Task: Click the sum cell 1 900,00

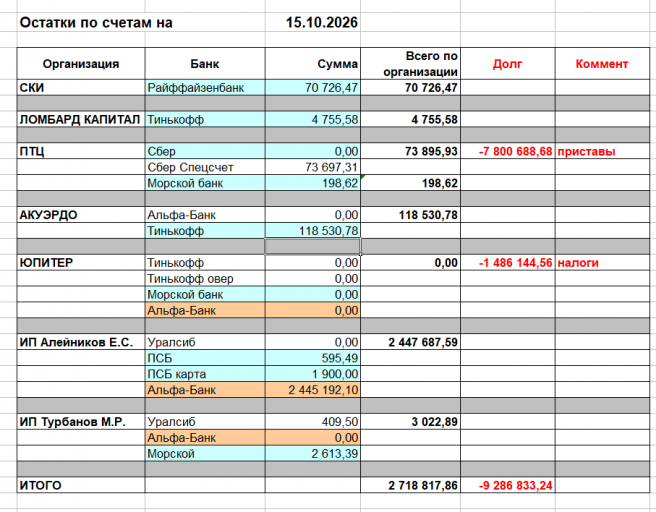Action: [x=313, y=374]
